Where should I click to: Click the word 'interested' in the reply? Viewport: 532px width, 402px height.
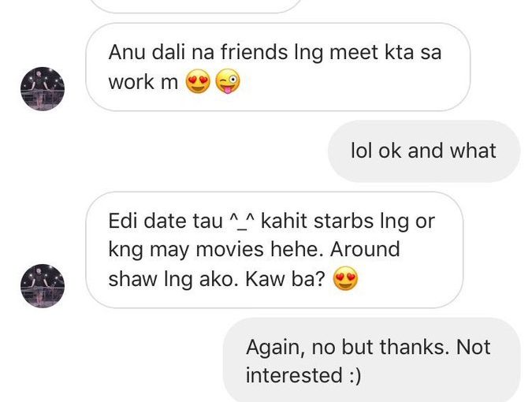point(294,375)
